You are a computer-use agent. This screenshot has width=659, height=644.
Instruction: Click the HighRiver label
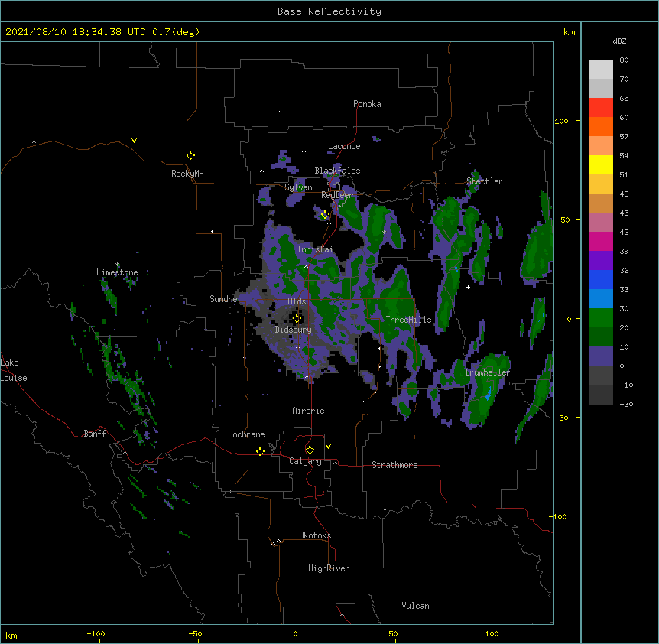click(x=329, y=568)
